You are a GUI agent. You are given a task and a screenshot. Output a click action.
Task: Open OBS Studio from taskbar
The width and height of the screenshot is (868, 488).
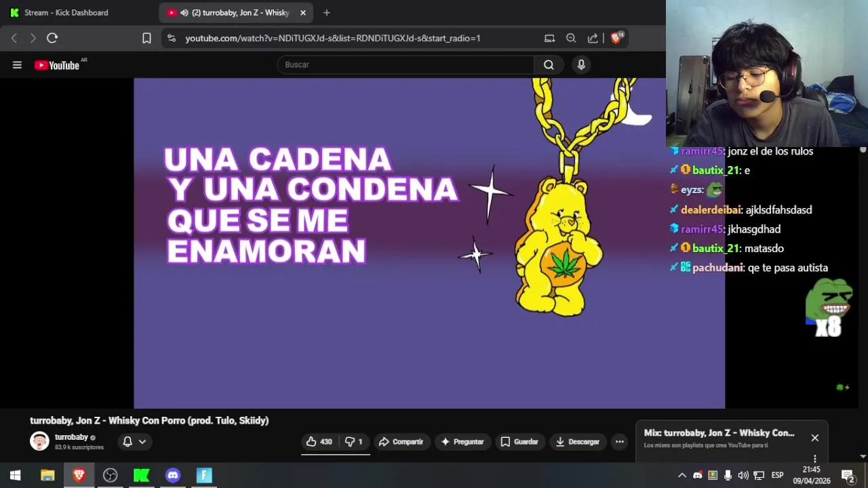[110, 475]
